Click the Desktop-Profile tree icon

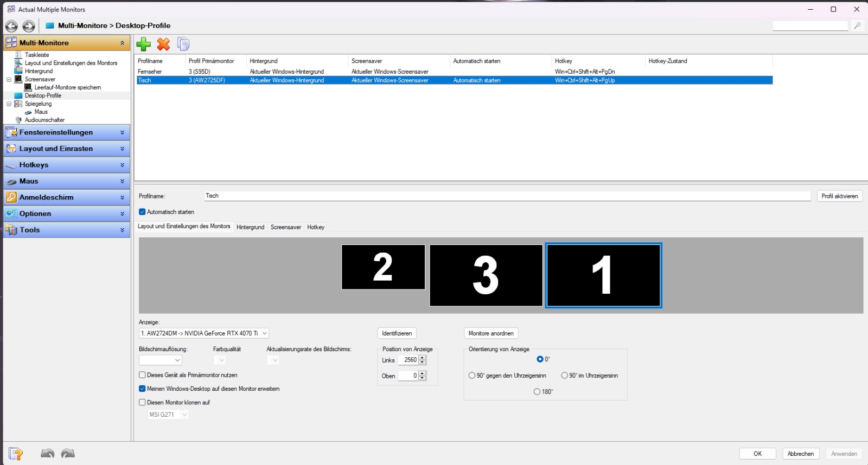point(18,95)
